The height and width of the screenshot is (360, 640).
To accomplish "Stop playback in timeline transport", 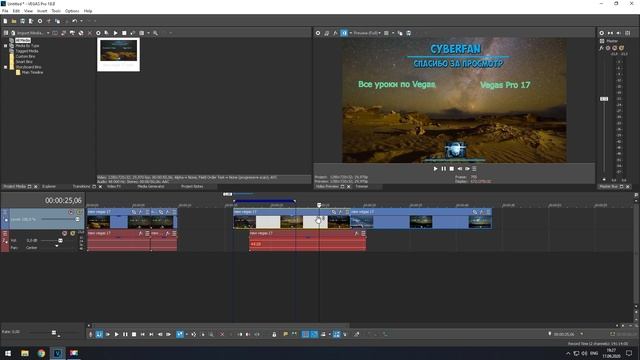I will [134, 334].
